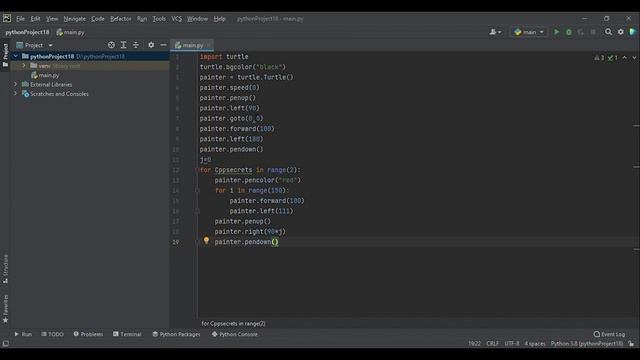Click pythonProject18 breadcrumb in navigation bar

coord(27,32)
